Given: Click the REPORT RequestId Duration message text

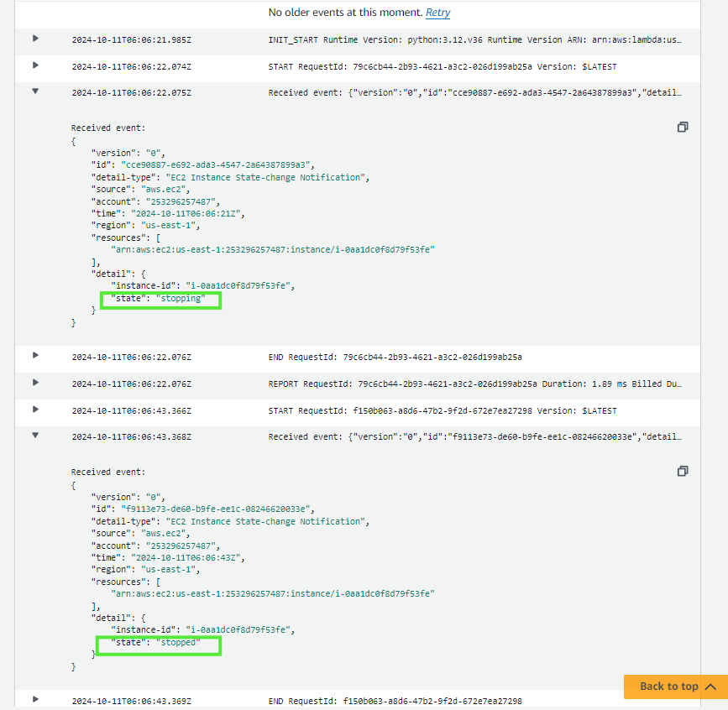Looking at the screenshot, I should [474, 384].
